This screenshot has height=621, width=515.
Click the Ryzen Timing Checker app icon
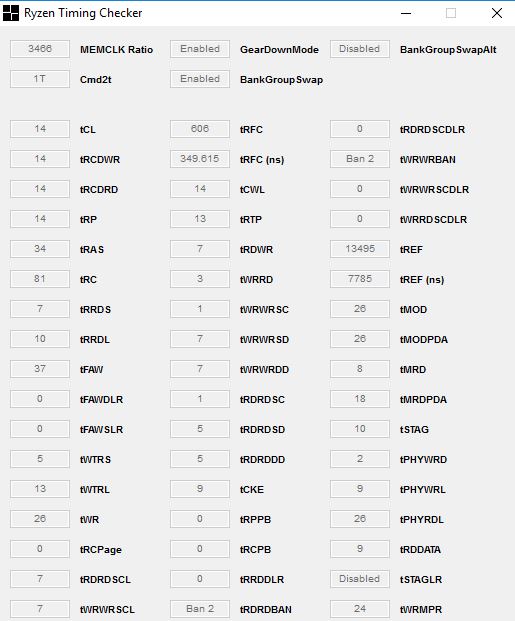pyautogui.click(x=10, y=13)
